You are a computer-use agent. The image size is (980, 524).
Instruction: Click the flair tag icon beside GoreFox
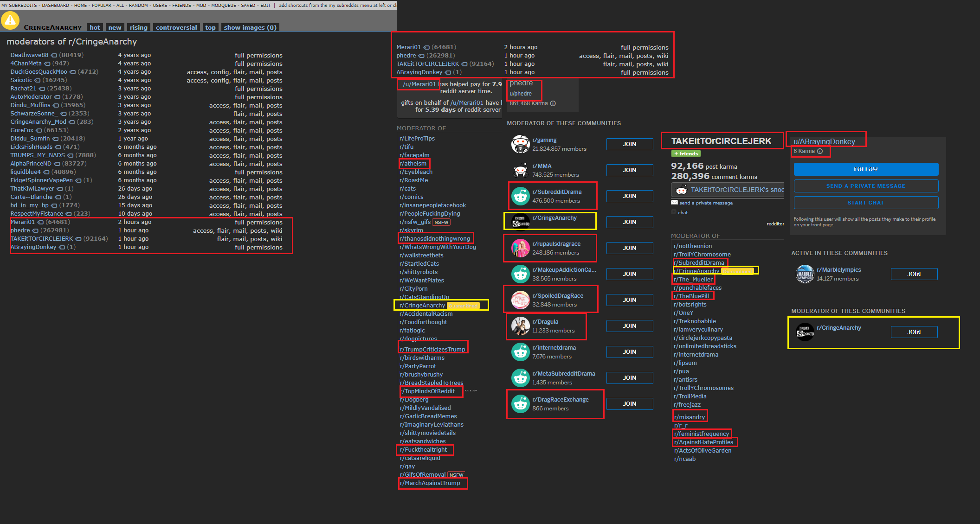(39, 130)
